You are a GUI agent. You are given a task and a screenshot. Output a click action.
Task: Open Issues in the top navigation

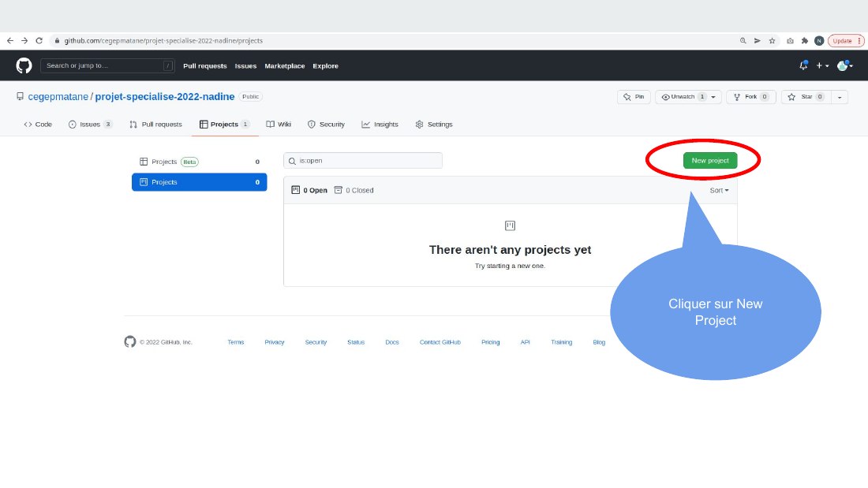click(245, 66)
